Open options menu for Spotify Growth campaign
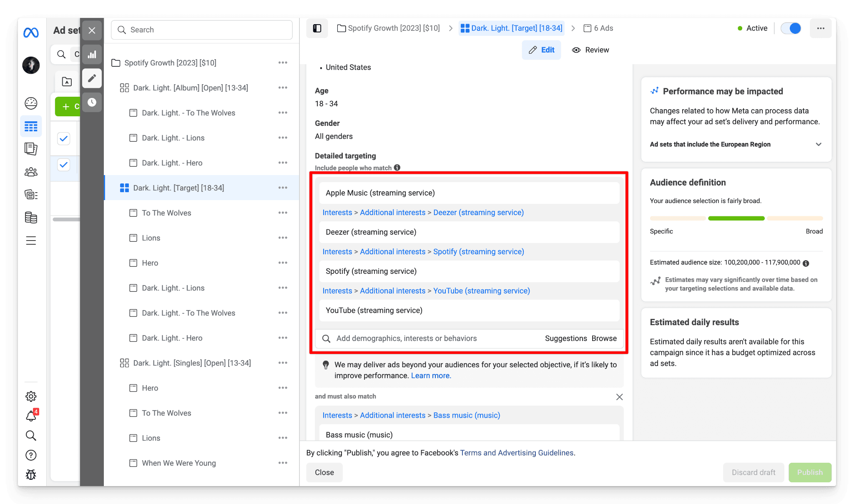854x504 pixels. (283, 63)
